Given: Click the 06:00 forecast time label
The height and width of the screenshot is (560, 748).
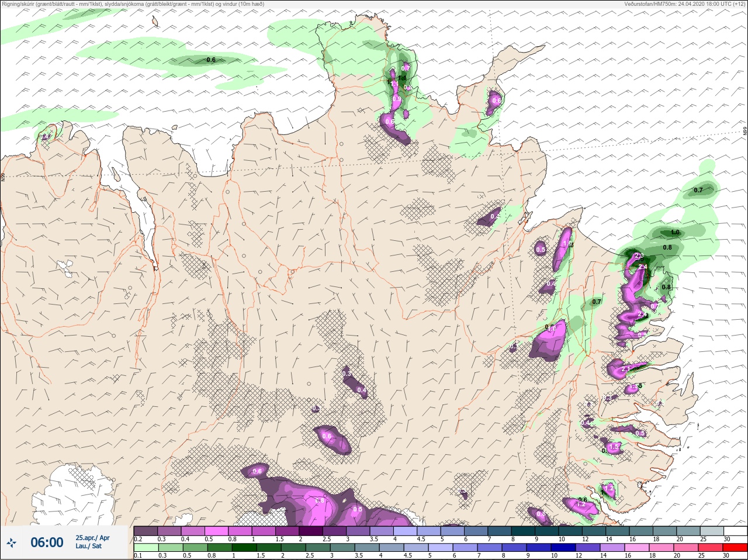Looking at the screenshot, I should tap(47, 542).
